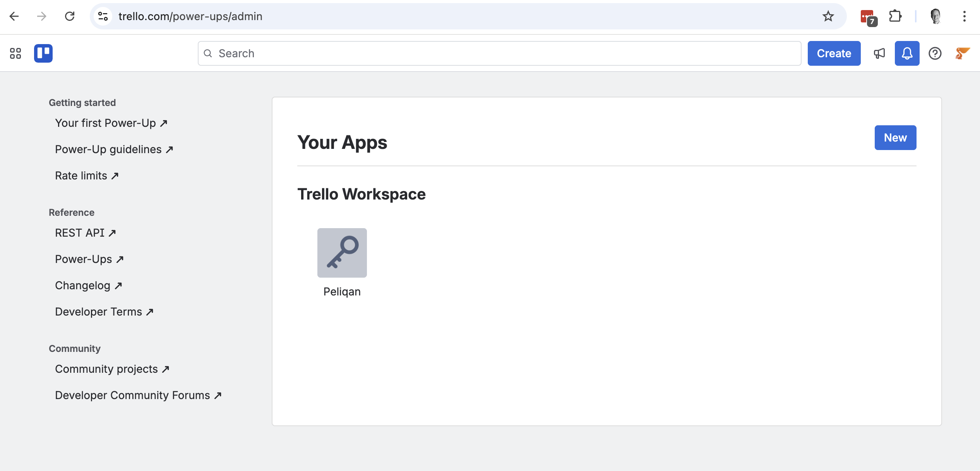
Task: Focus the Trello search field
Action: [499, 53]
